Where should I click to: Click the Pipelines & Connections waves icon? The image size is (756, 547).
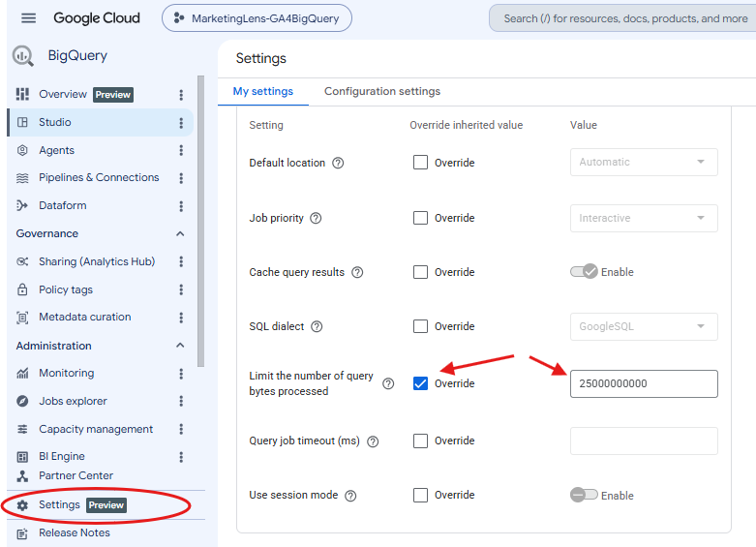22,178
